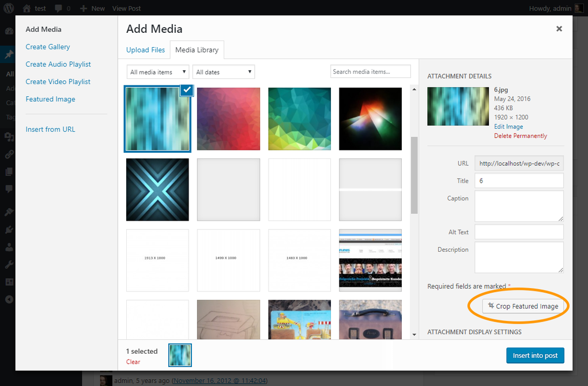
Task: Deselect the checked blue image thumbnail
Action: click(x=186, y=90)
